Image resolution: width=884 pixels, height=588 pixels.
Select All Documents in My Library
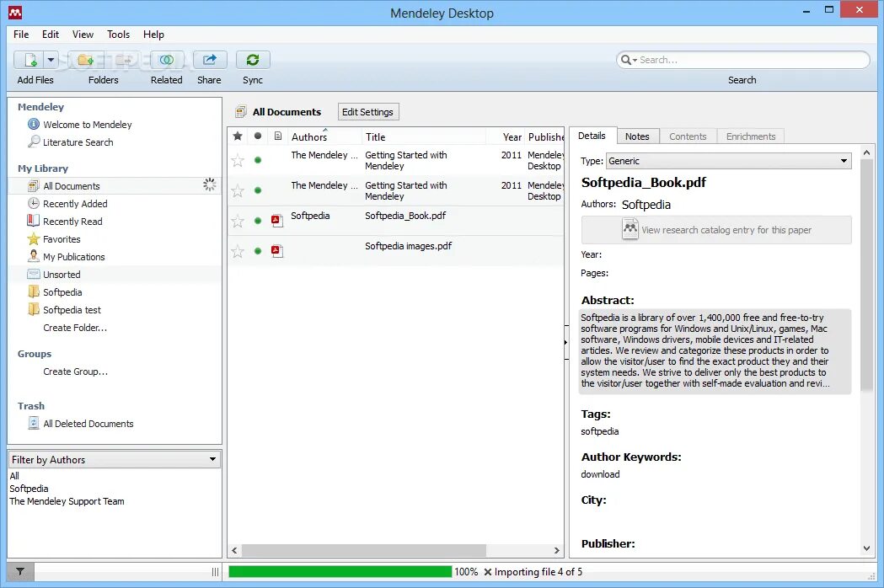pyautogui.click(x=71, y=186)
